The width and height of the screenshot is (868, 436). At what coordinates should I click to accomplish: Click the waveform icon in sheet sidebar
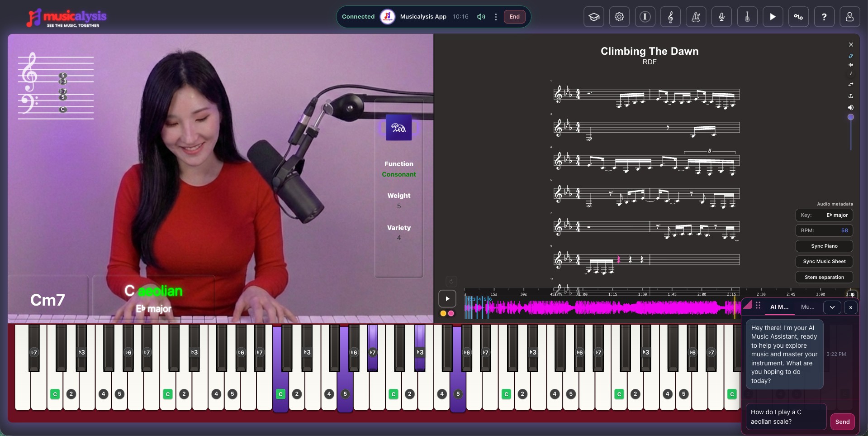coord(851,65)
